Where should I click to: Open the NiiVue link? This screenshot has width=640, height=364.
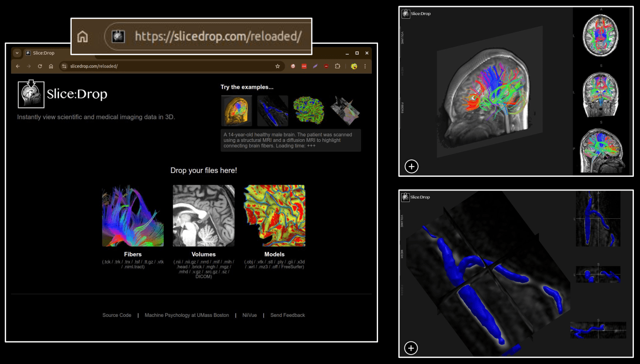pos(250,315)
